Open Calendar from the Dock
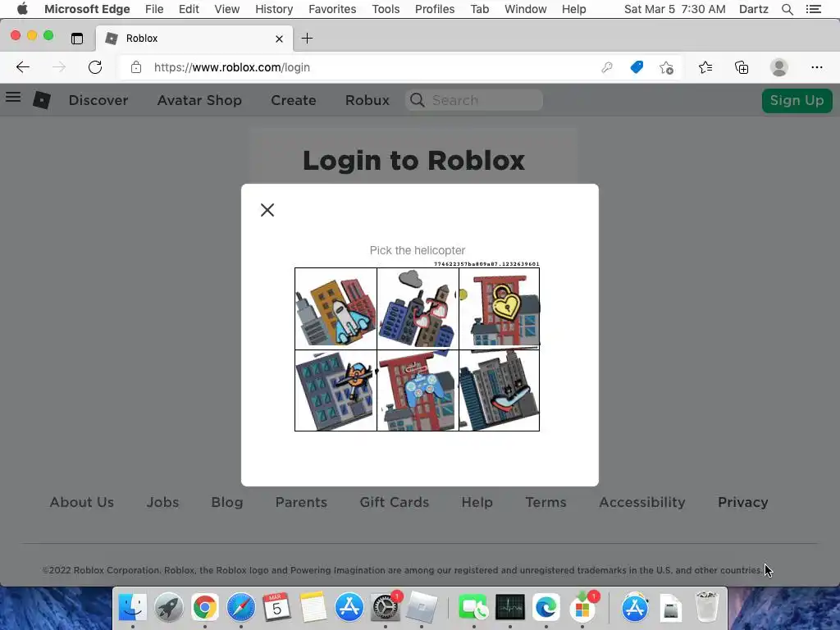This screenshot has height=630, width=840. 277,608
